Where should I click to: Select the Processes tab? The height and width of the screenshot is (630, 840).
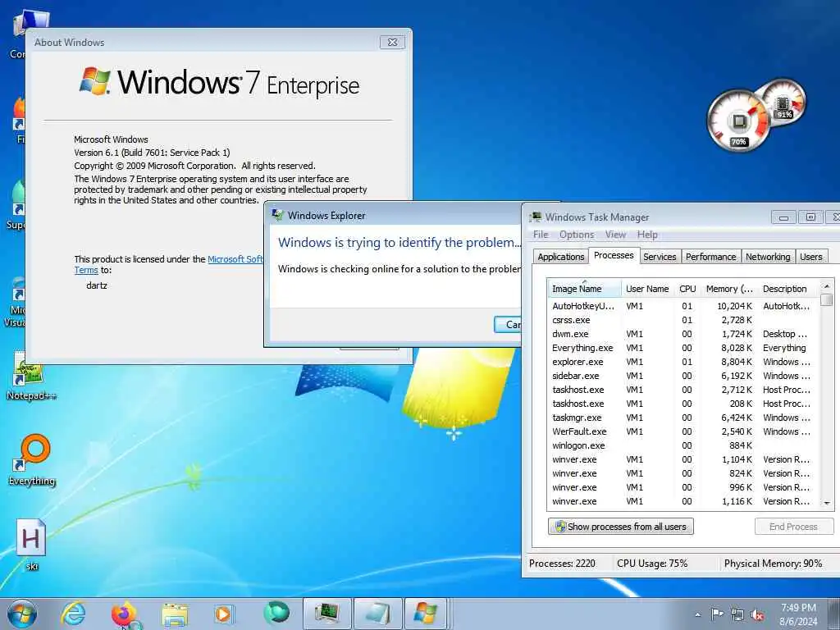click(x=614, y=256)
